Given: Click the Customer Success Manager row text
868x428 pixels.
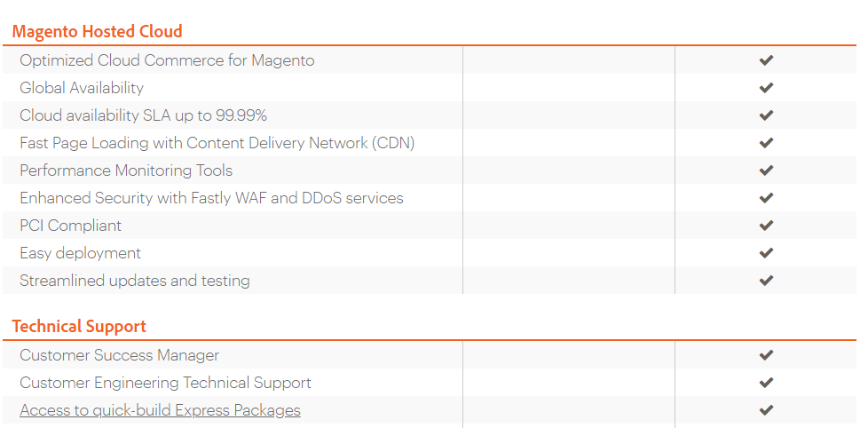Looking at the screenshot, I should pyautogui.click(x=119, y=355).
